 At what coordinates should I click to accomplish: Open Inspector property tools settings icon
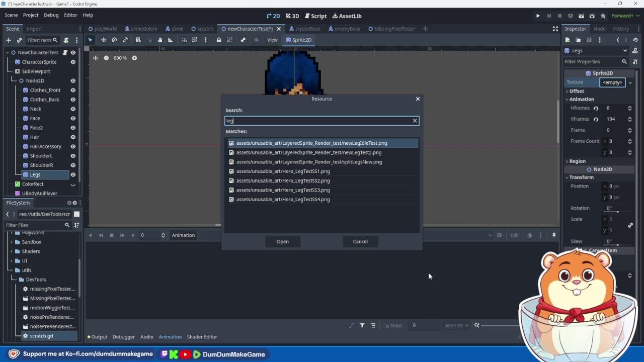click(635, 61)
